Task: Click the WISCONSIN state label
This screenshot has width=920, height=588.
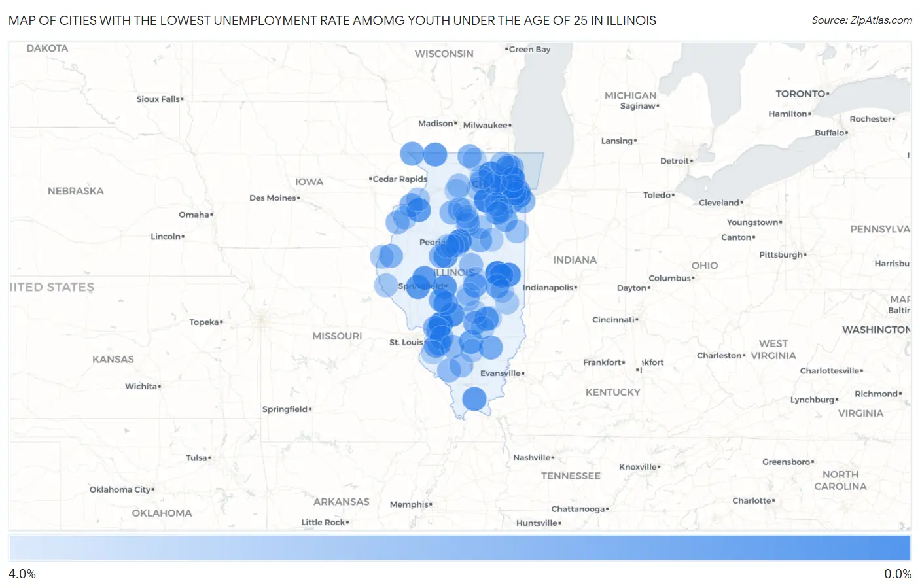Action: click(444, 54)
